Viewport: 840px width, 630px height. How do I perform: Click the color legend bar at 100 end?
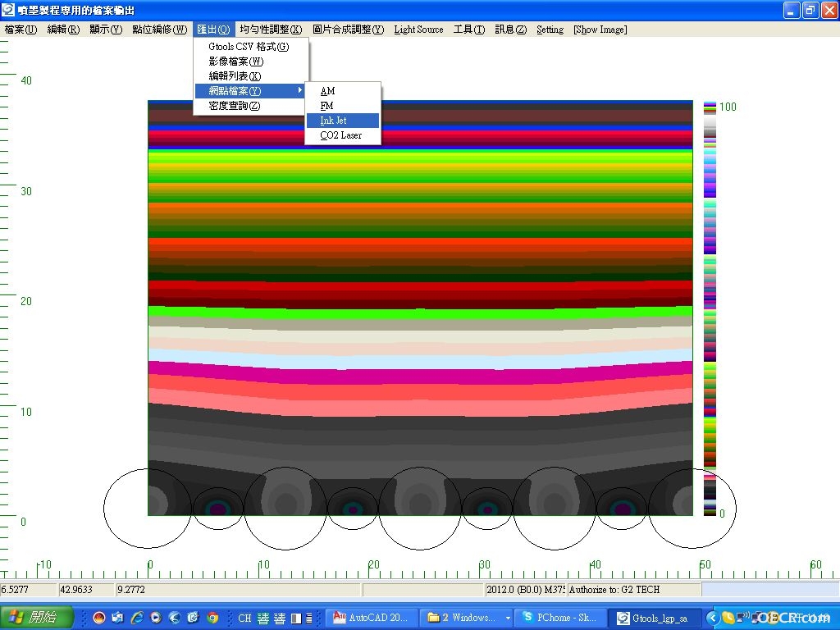tap(710, 107)
